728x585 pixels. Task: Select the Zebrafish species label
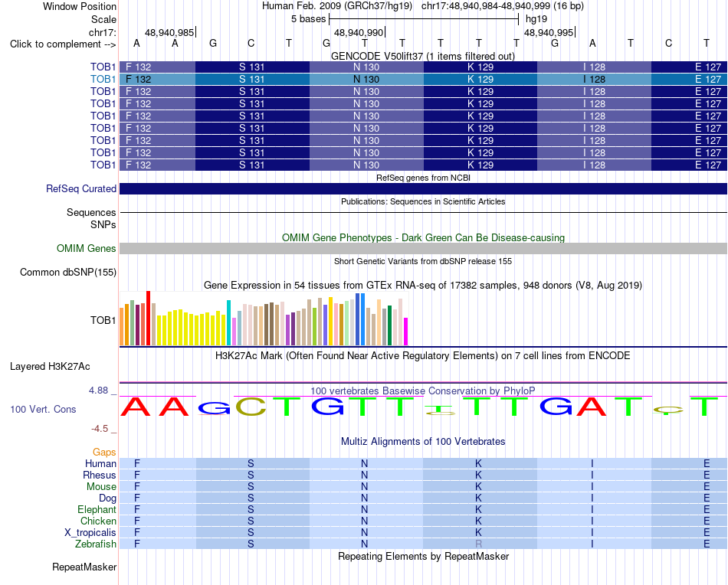coord(96,544)
